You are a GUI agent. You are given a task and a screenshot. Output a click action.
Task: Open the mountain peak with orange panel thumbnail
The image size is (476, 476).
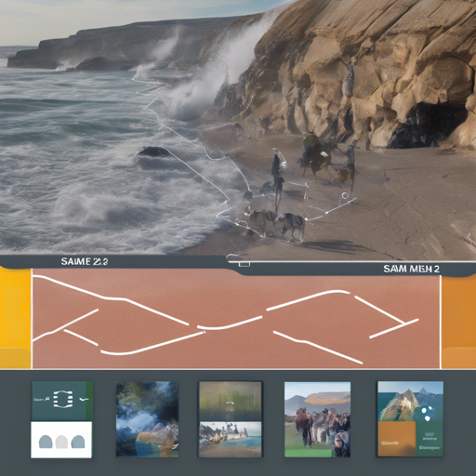click(x=410, y=419)
